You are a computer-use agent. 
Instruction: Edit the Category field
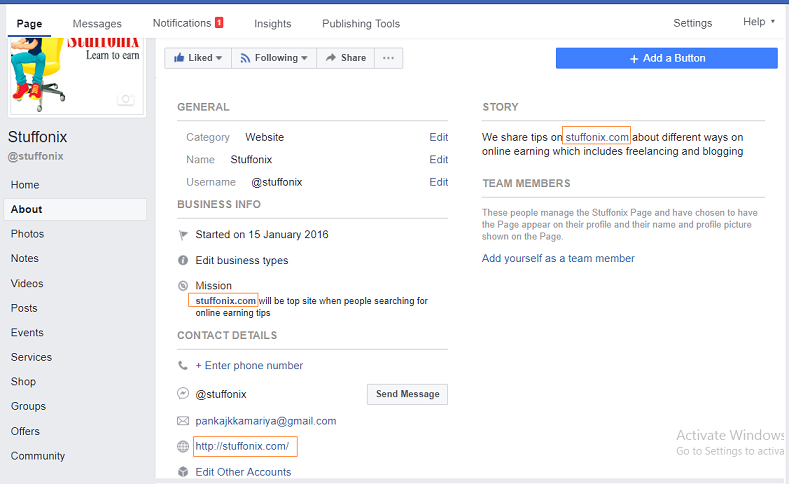pyautogui.click(x=438, y=137)
